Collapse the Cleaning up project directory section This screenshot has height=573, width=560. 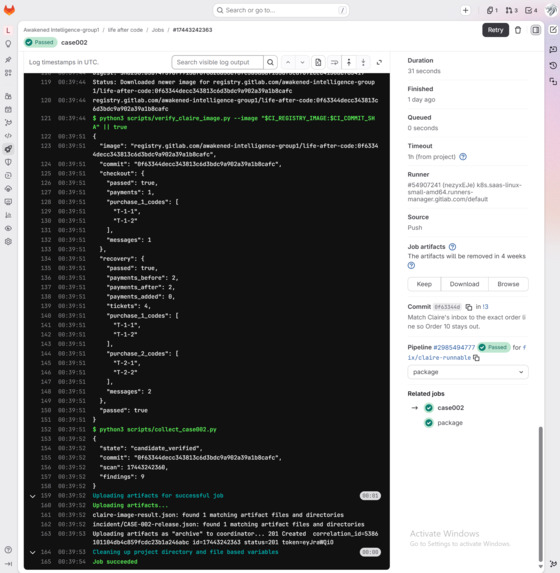[x=33, y=552]
